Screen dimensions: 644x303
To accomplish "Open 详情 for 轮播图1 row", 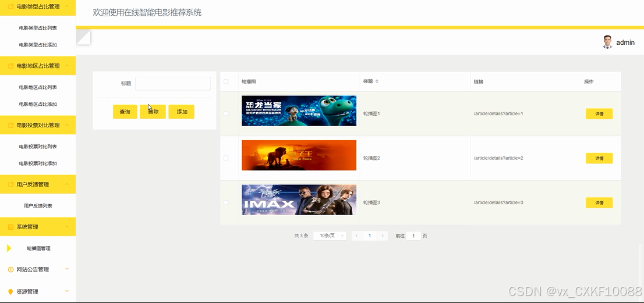I will [x=599, y=114].
